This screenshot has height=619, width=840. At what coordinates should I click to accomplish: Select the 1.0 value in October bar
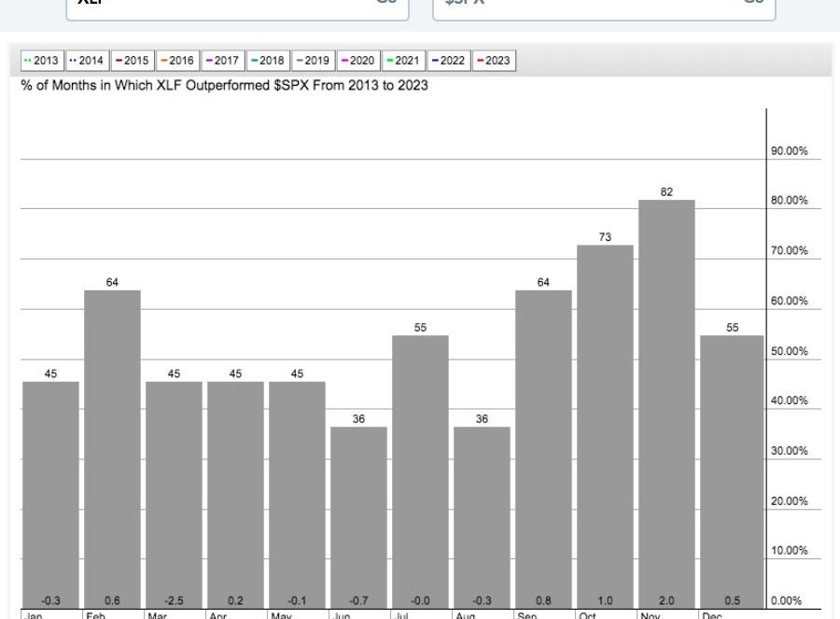click(x=606, y=600)
